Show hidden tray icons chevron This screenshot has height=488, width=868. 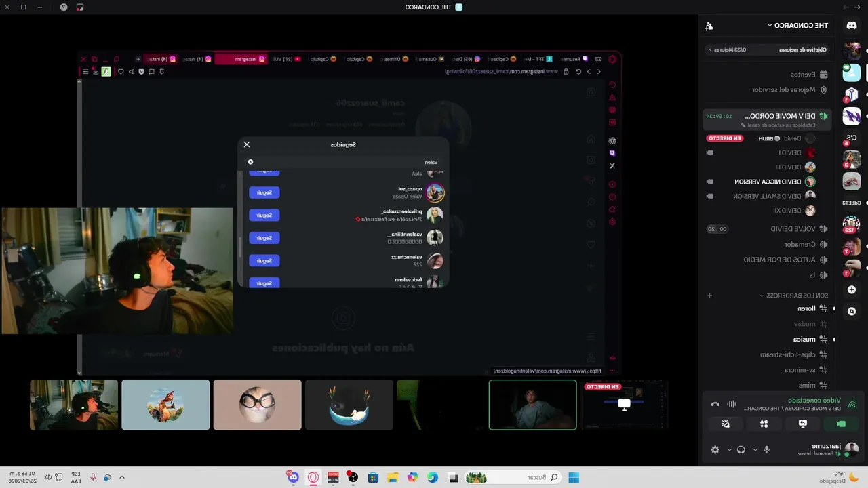(122, 477)
